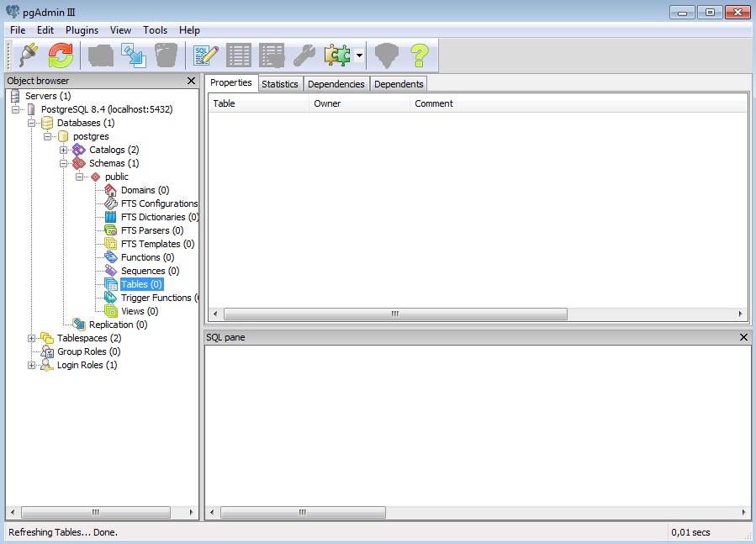Open the plugins dropdown arrow
Image resolution: width=756 pixels, height=544 pixels.
(x=359, y=55)
